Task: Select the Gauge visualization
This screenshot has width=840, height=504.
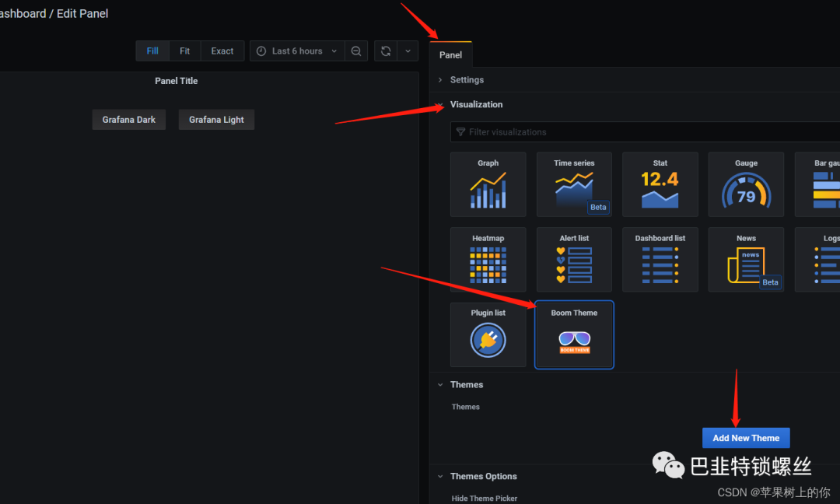Action: (746, 184)
